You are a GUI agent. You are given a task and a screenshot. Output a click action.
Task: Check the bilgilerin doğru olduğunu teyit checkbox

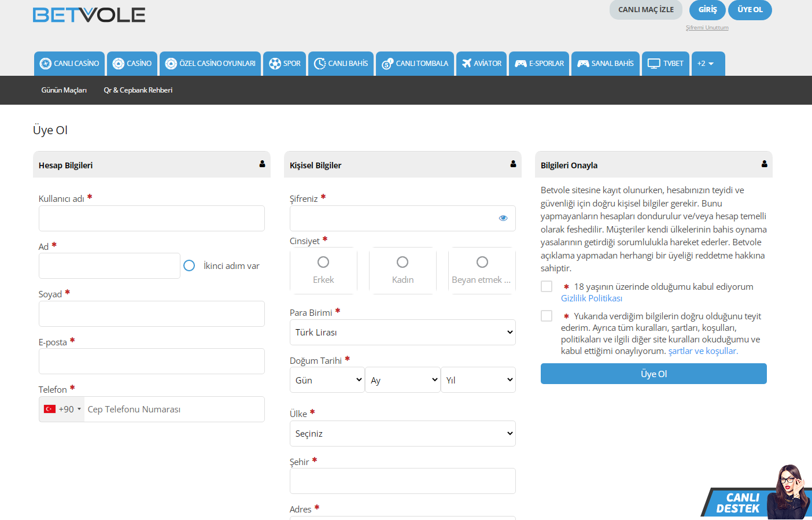point(547,316)
